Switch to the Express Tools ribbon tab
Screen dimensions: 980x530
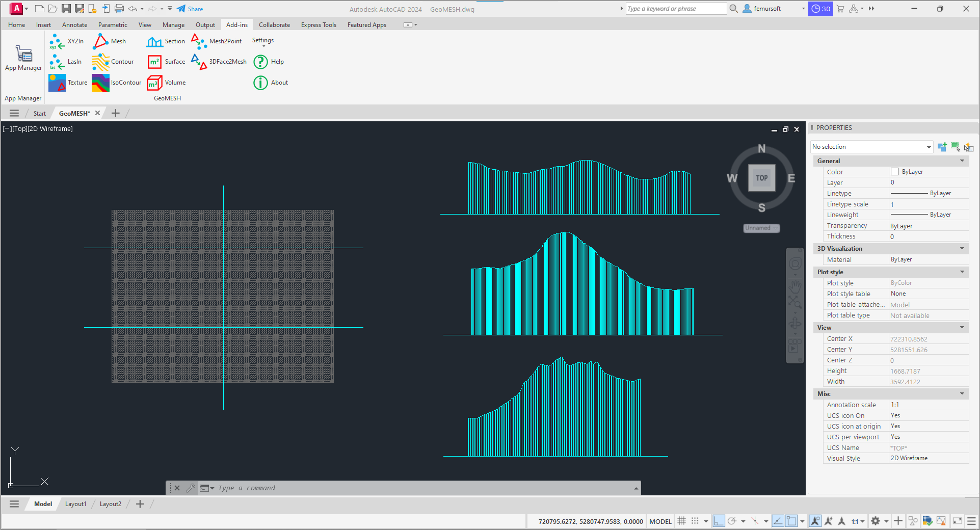click(319, 25)
